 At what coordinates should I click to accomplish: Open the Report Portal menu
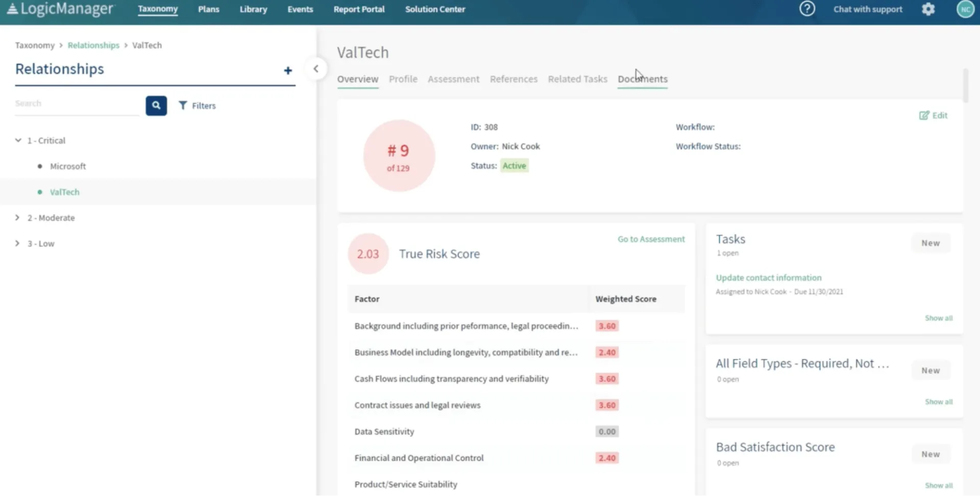[359, 9]
